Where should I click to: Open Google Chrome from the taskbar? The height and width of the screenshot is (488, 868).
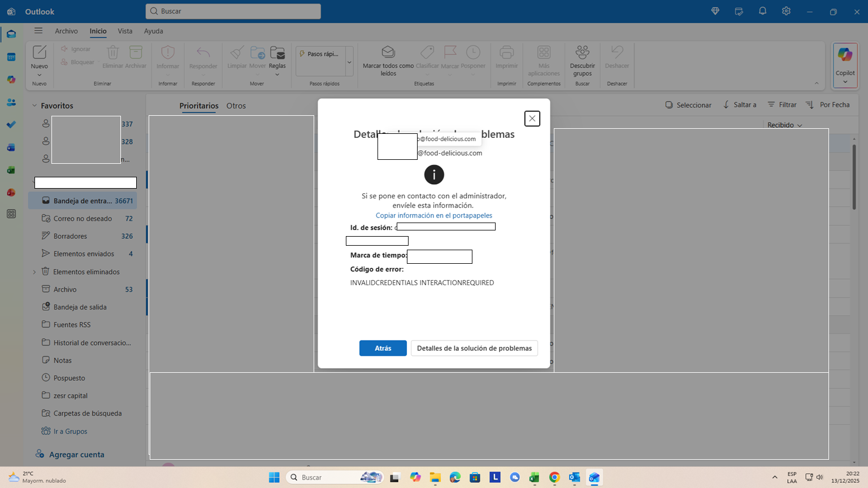tap(554, 477)
